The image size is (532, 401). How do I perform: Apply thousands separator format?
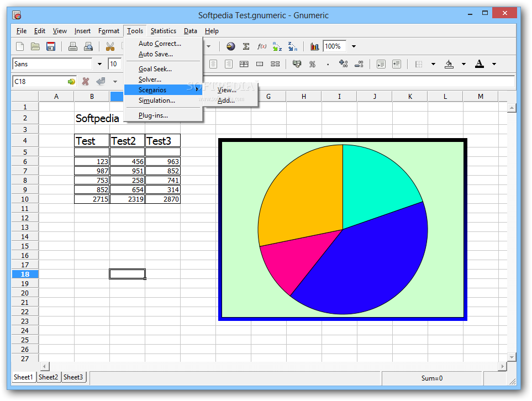(x=328, y=64)
